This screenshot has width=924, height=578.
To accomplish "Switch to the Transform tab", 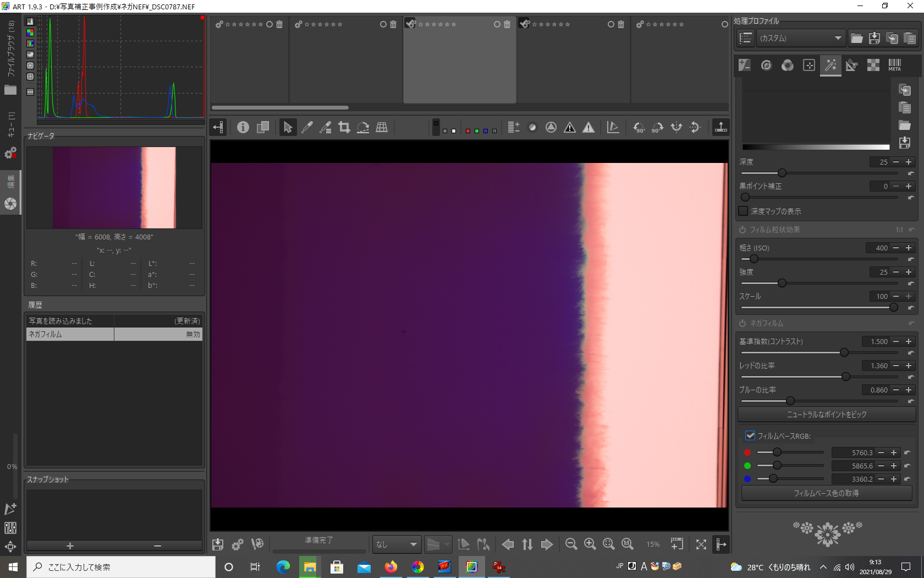I will 852,66.
